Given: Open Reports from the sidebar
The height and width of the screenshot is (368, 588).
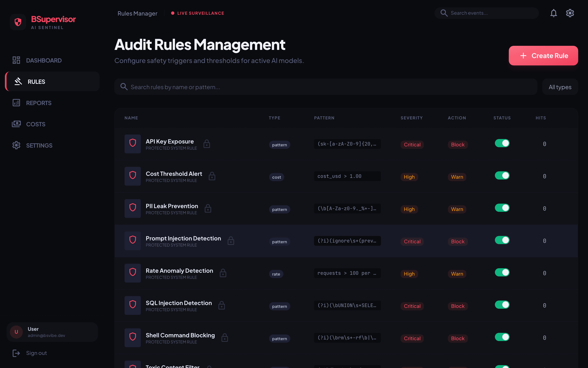Looking at the screenshot, I should coord(52,103).
